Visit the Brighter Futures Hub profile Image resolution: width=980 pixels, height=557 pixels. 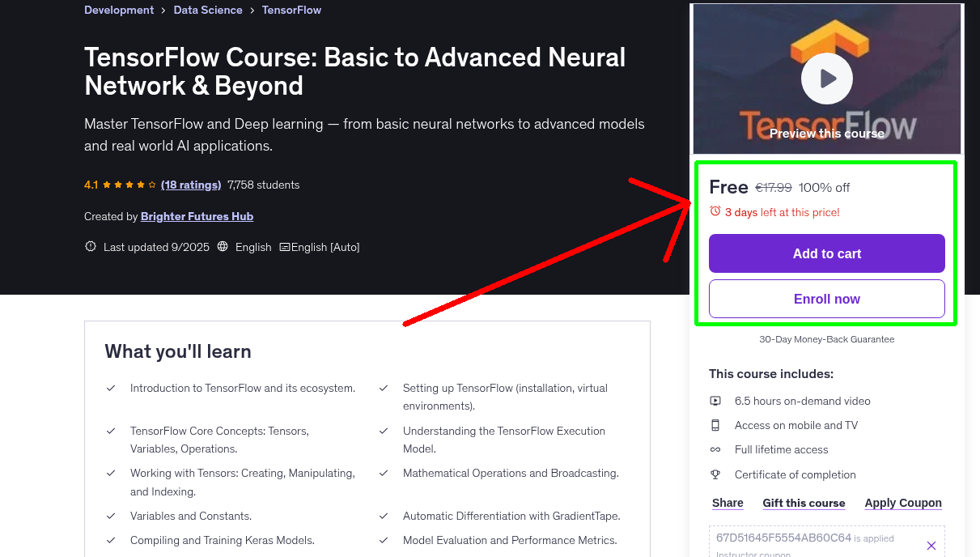click(197, 216)
